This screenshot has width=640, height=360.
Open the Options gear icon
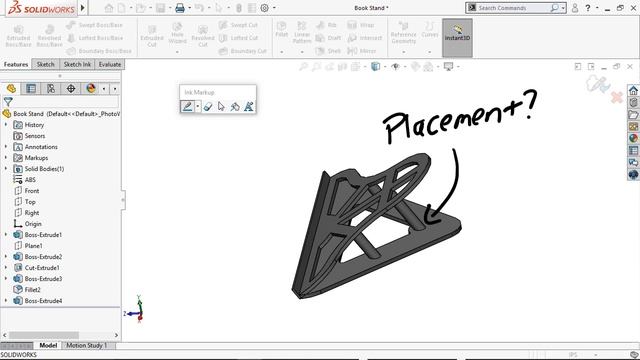pos(264,8)
